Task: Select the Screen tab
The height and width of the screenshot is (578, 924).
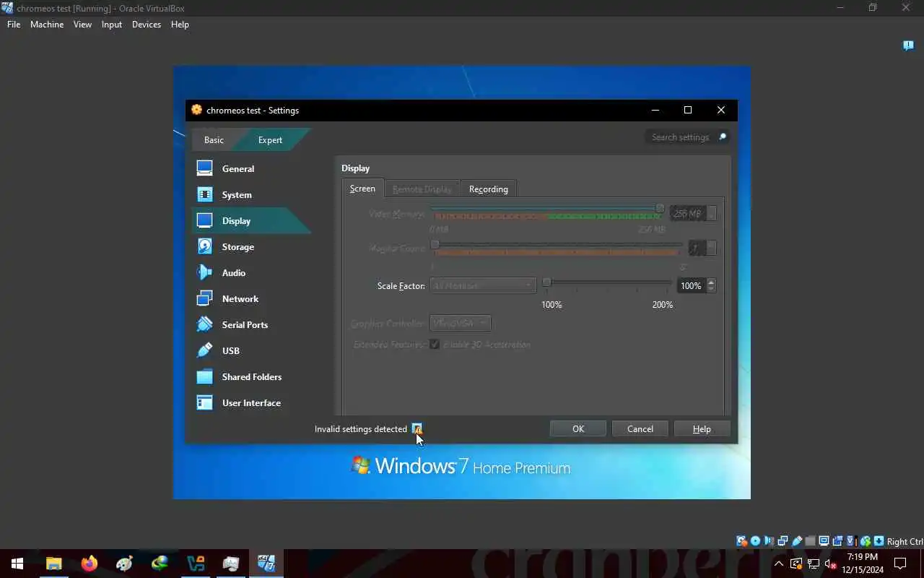Action: (x=362, y=189)
